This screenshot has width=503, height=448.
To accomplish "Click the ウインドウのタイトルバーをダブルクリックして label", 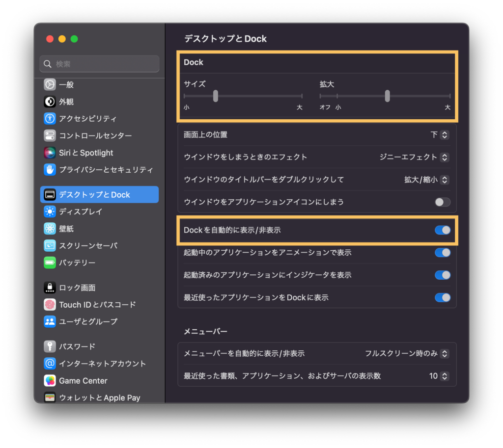I will point(264,180).
